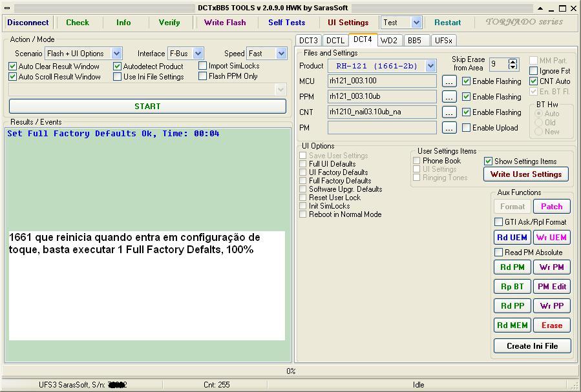
Task: Check the Import SimLocks option
Action: click(203, 66)
